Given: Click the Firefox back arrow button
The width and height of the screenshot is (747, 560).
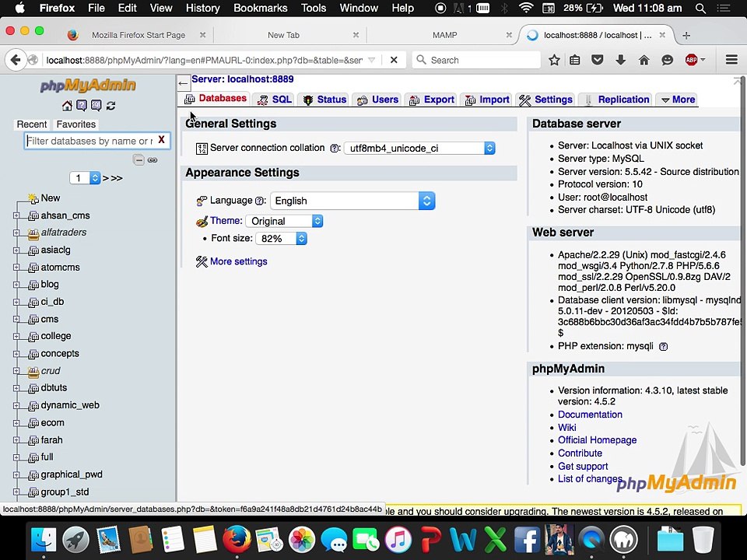Looking at the screenshot, I should [16, 60].
